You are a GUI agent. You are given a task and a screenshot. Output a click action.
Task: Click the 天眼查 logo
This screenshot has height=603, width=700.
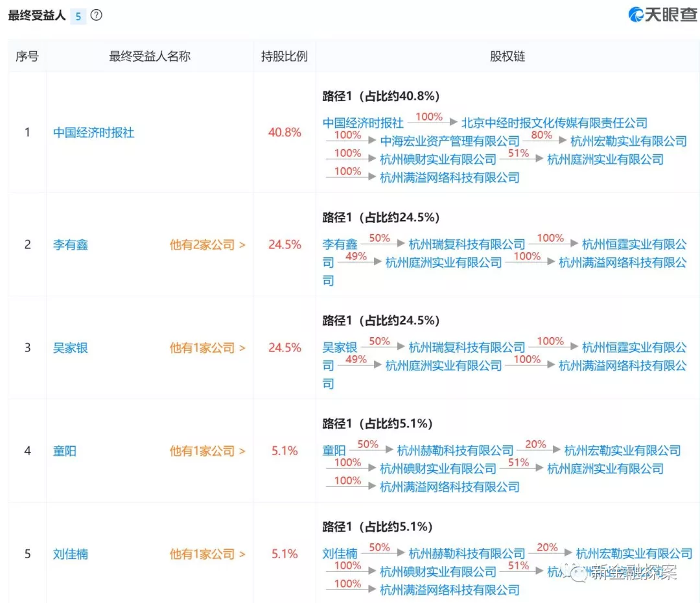coord(662,15)
